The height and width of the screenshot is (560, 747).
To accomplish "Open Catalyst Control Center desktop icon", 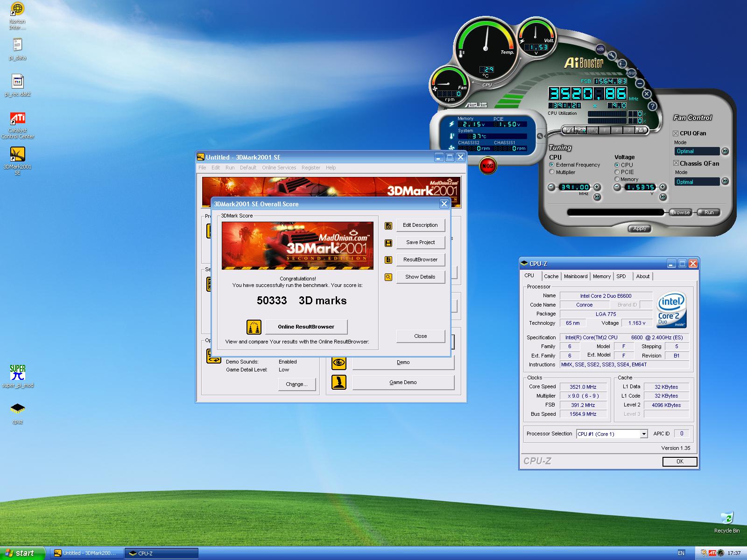I will click(x=18, y=125).
